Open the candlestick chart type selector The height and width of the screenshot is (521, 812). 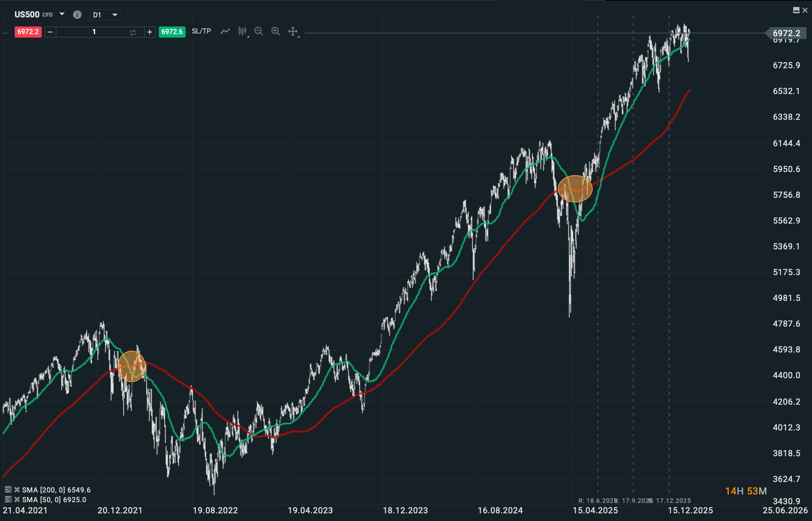pos(242,32)
